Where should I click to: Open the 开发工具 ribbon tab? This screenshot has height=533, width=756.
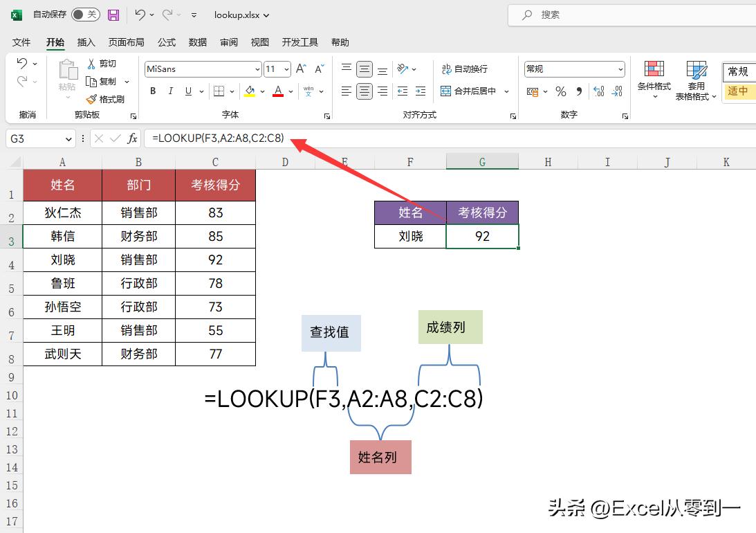(x=299, y=42)
